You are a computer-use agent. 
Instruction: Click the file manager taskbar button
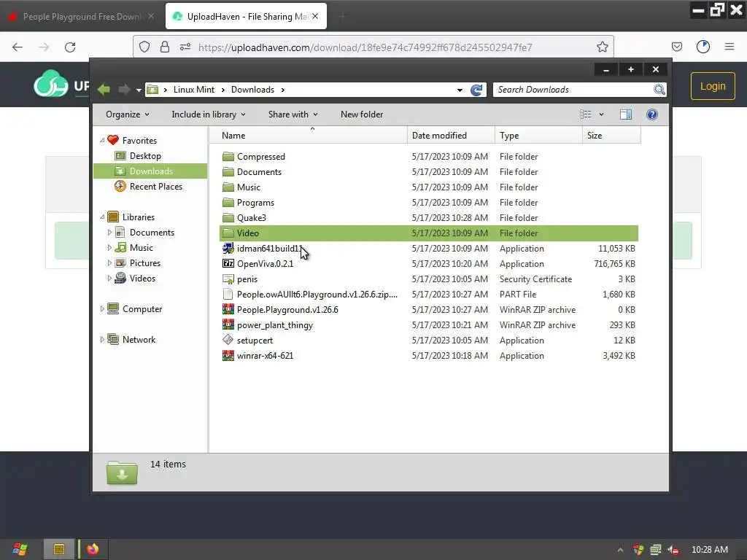click(x=59, y=549)
